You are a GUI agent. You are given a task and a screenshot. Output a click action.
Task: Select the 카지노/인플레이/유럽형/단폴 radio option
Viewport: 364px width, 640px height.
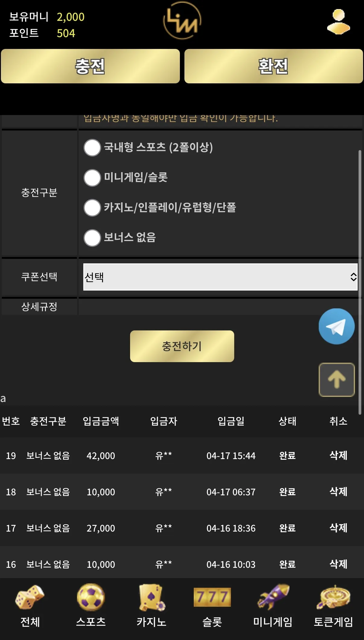point(92,208)
